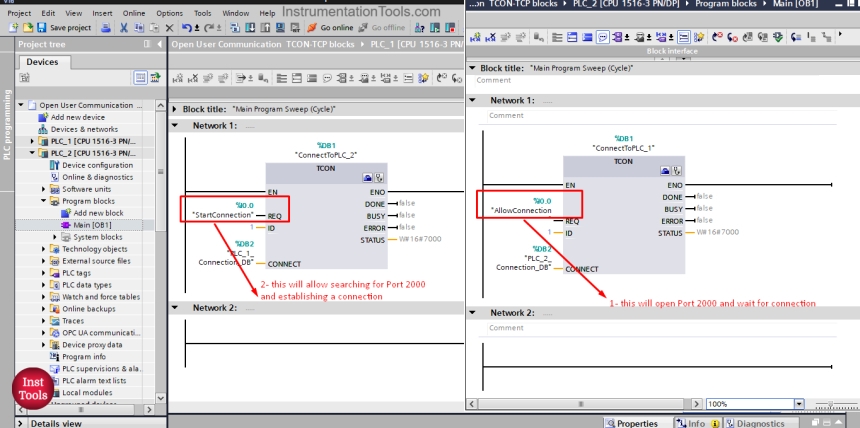Select Add new device in project tree
This screenshot has width=860, height=428.
77,117
